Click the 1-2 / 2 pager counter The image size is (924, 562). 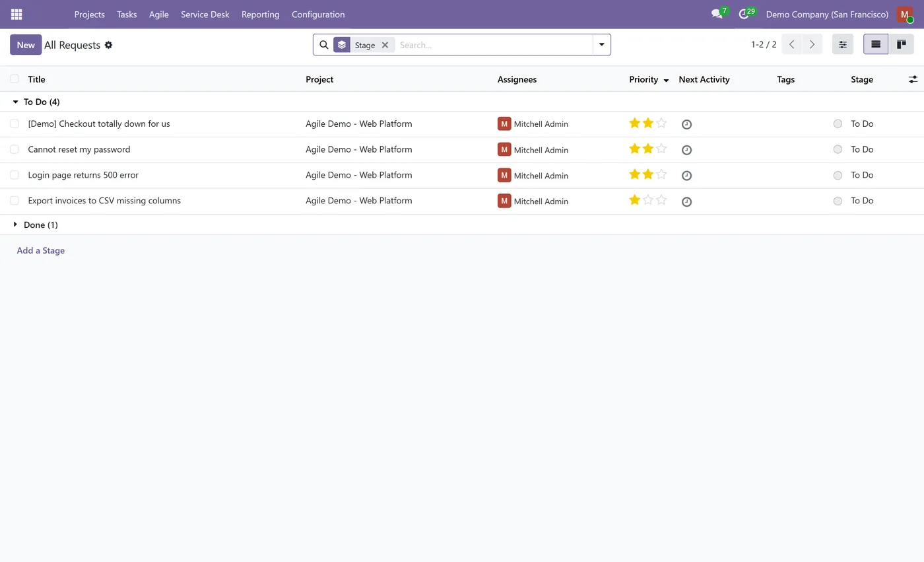pos(764,44)
